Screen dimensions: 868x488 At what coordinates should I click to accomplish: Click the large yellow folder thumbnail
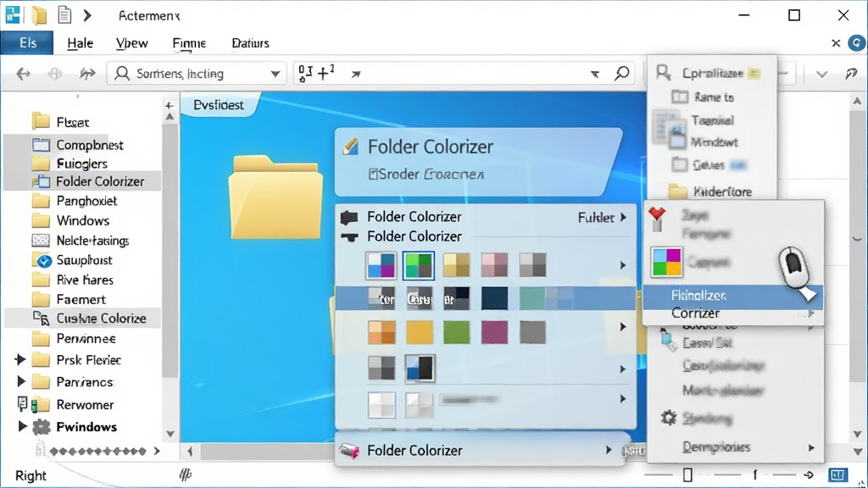275,197
